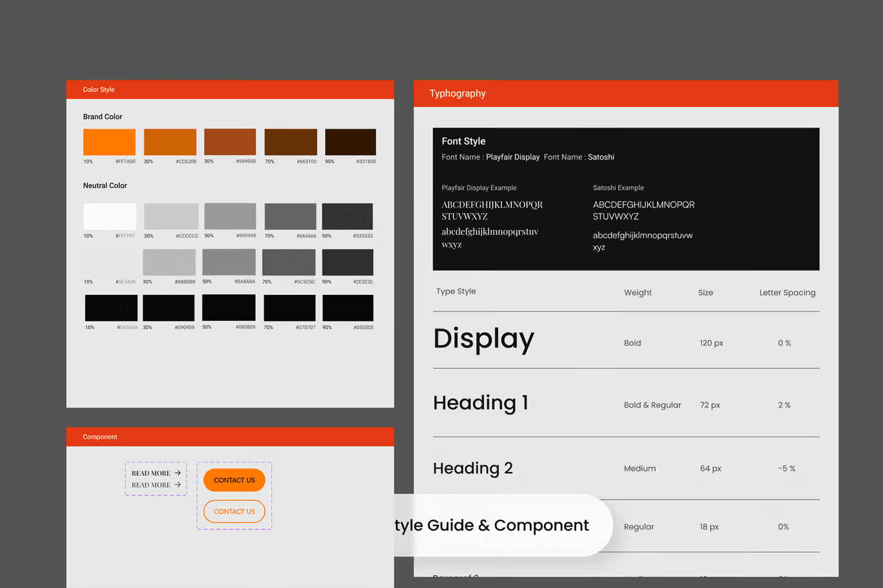
Task: Select the Heading 2 type style sample
Action: tap(472, 468)
